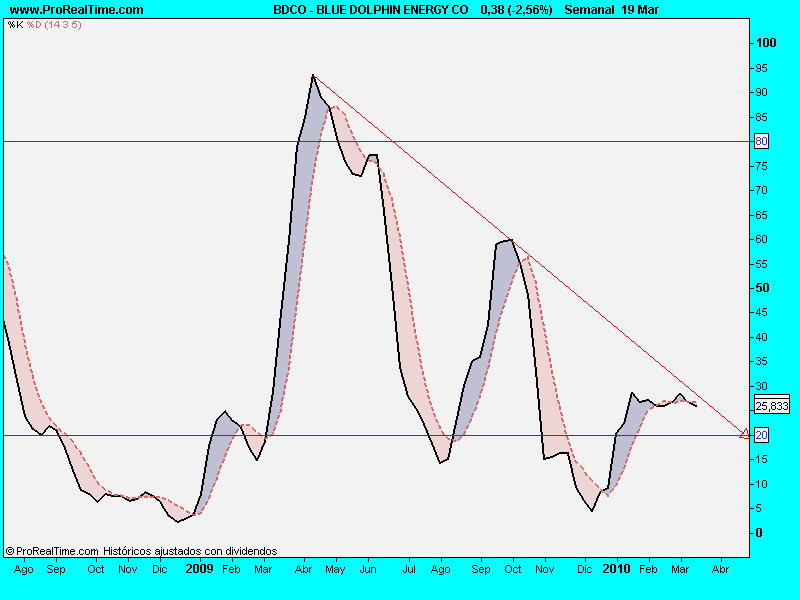
Task: Click the BDCO - BLUE DOLPHIN ENERGY CO title
Action: click(370, 10)
